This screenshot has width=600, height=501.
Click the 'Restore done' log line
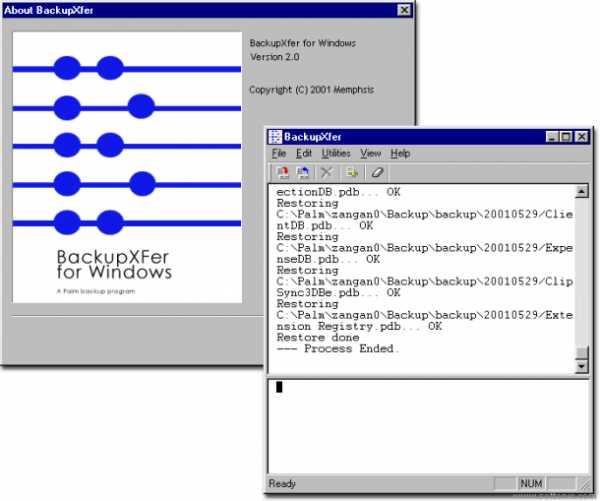point(318,338)
